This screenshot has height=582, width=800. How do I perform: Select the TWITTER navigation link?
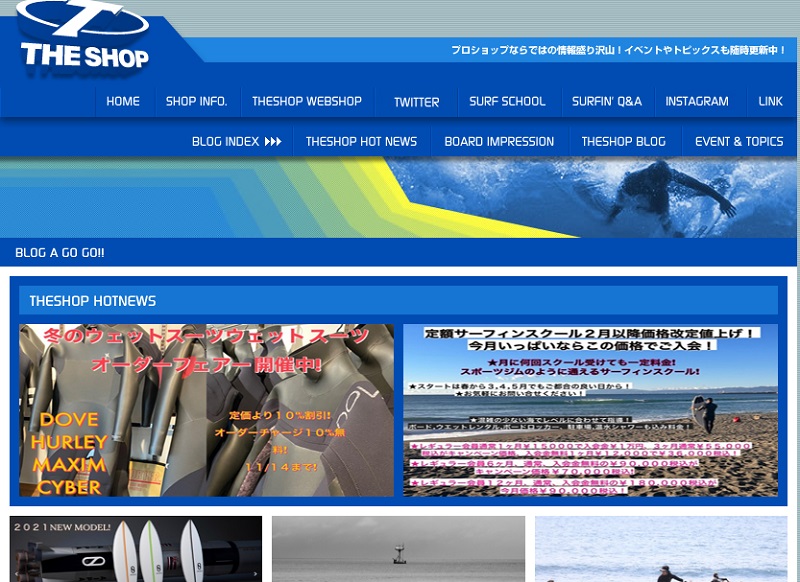416,102
